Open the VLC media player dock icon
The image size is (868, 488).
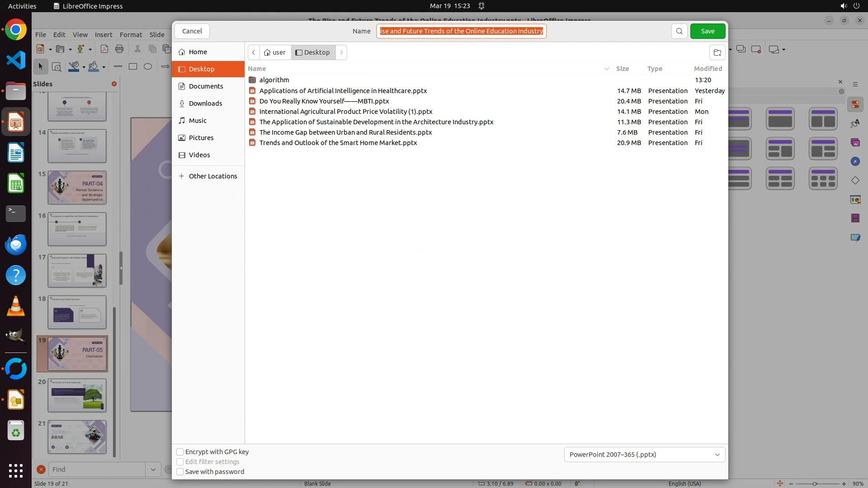point(16,306)
